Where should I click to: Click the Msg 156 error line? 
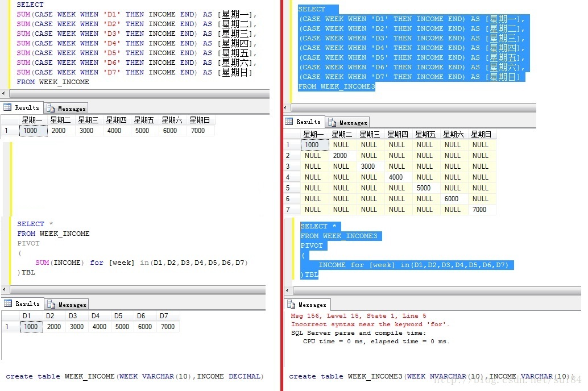358,315
